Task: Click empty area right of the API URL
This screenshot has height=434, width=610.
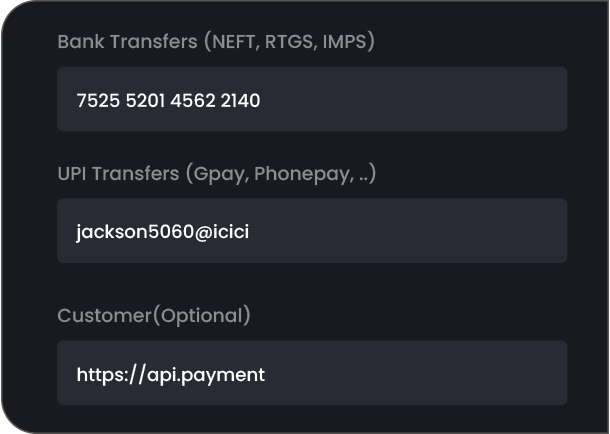Action: click(420, 373)
